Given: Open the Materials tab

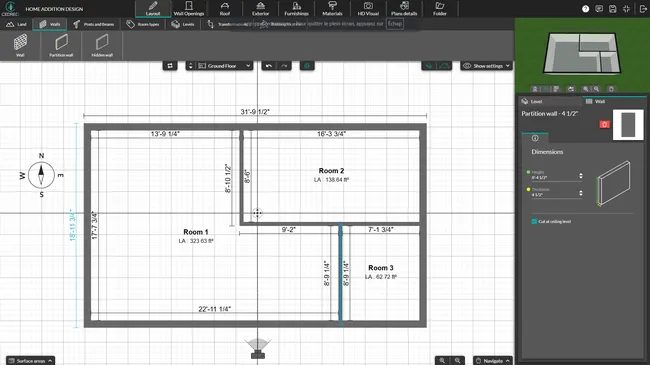Looking at the screenshot, I should point(332,8).
